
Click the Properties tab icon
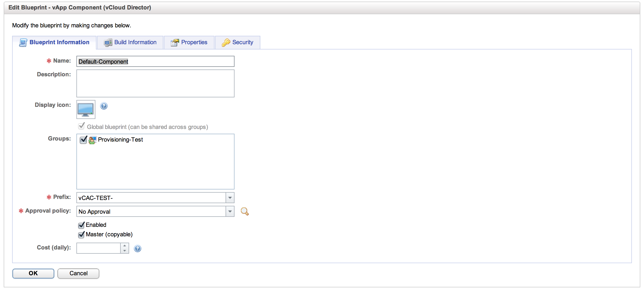[x=175, y=42]
